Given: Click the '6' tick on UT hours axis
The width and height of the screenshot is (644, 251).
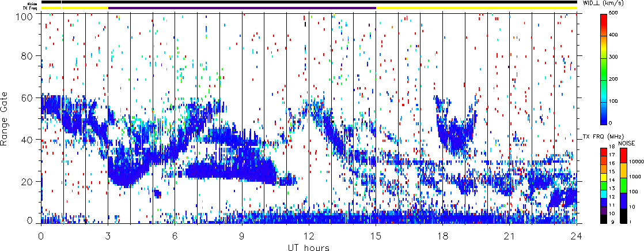Looking at the screenshot, I should (x=175, y=236).
